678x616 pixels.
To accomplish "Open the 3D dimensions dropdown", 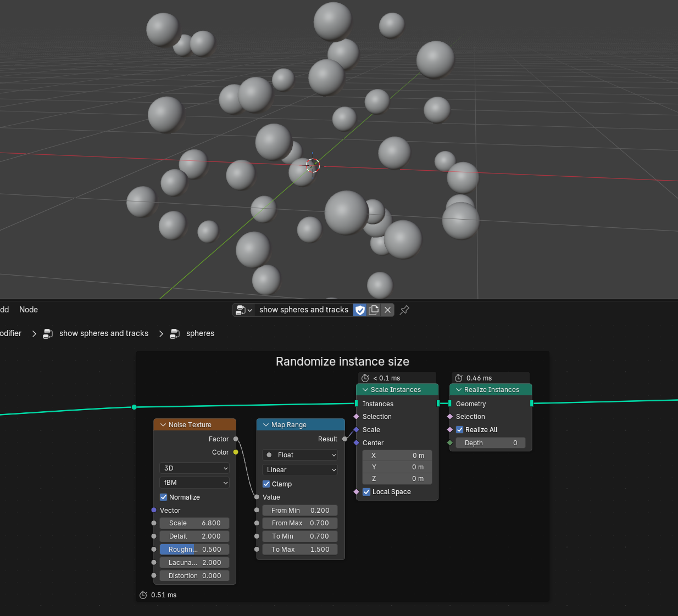I will tap(194, 468).
